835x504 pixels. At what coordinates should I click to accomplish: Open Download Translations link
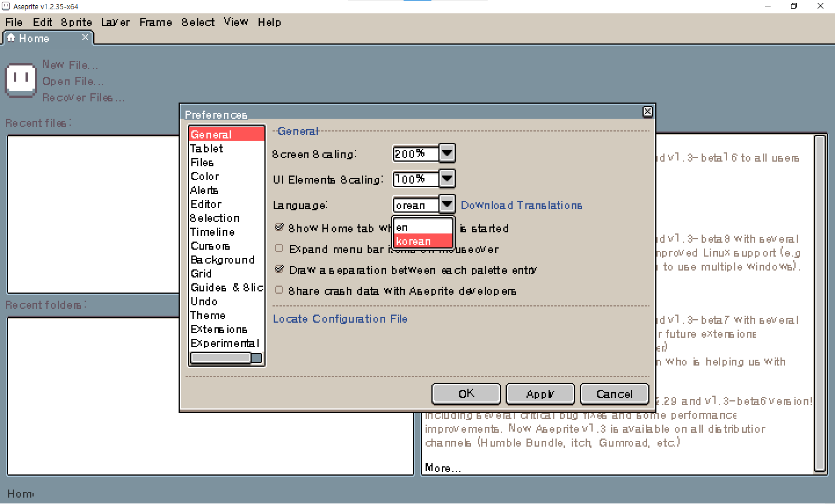[x=521, y=206]
